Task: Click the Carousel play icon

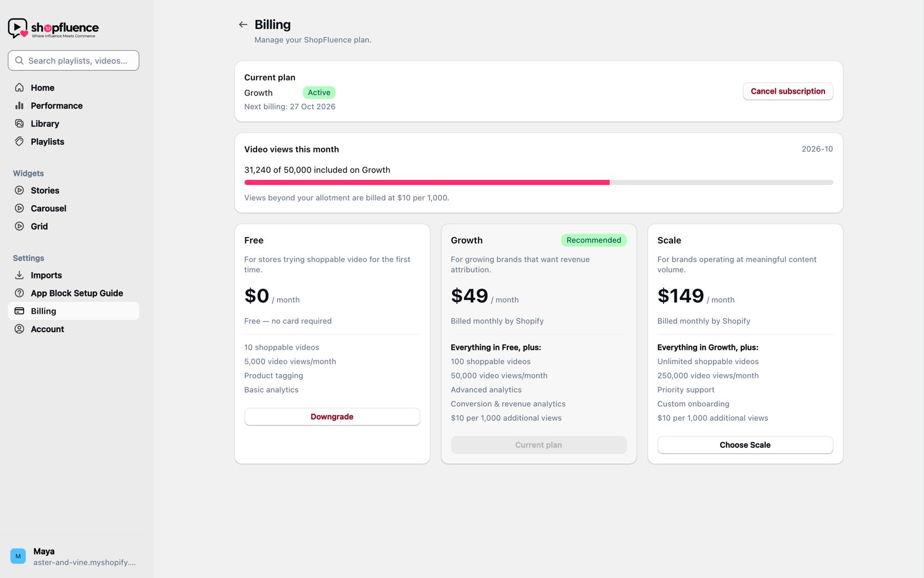Action: tap(20, 208)
